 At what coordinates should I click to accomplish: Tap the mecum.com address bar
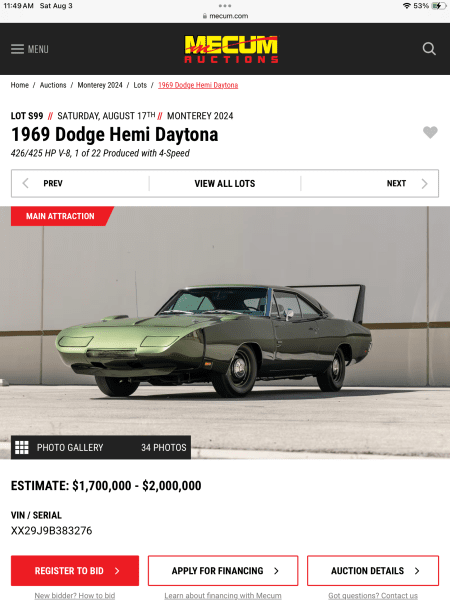[225, 16]
